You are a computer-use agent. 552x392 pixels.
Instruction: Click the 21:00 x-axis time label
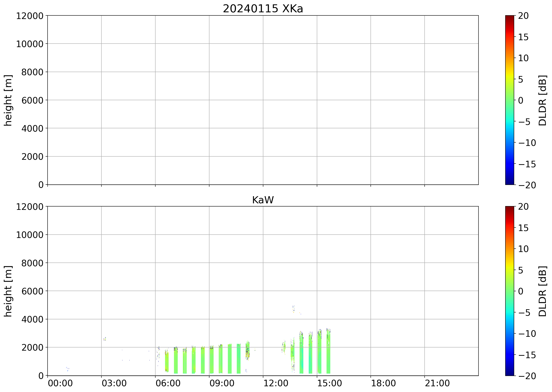coord(437,383)
